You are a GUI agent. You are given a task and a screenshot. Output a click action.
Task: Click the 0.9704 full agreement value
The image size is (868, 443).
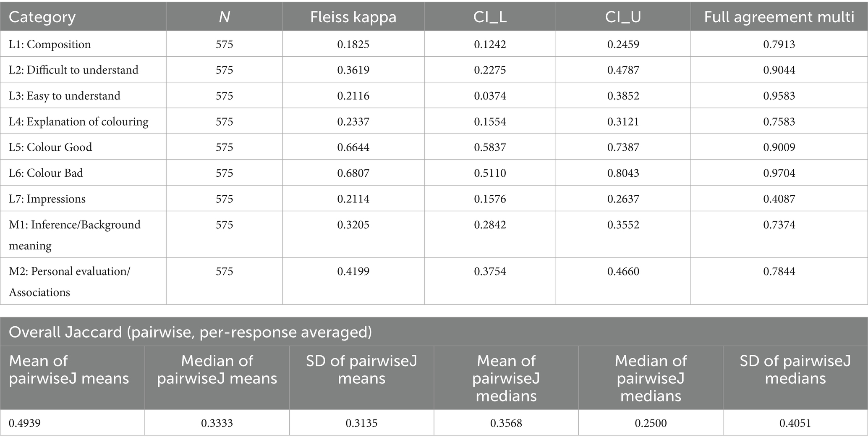[x=779, y=173]
